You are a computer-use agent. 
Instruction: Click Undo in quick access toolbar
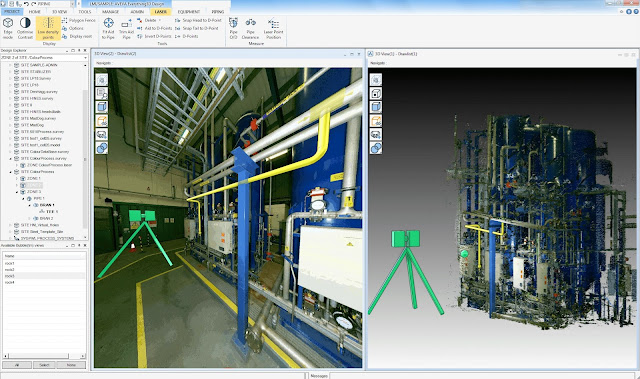tap(26, 4)
